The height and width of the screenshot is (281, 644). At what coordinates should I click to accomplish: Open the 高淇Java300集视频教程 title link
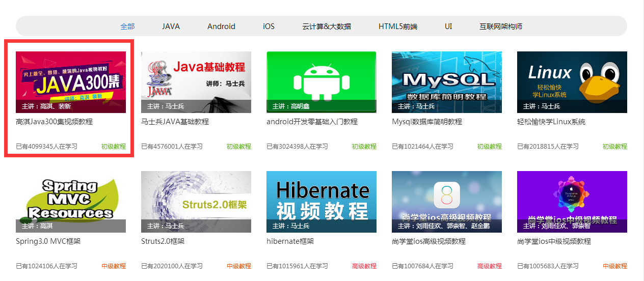[x=55, y=122]
